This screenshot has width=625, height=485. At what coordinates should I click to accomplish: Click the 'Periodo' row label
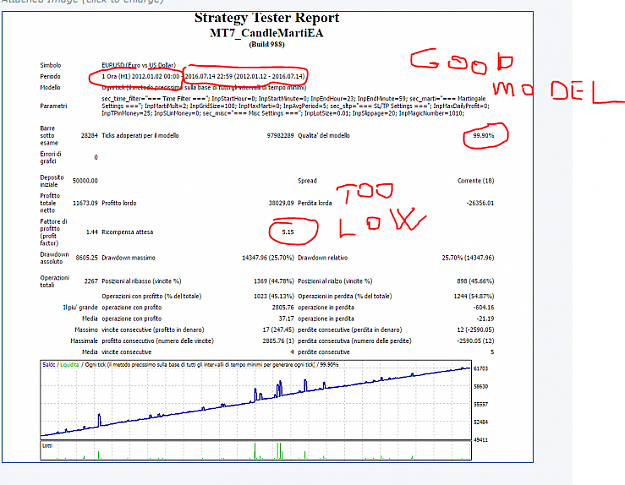pos(50,77)
